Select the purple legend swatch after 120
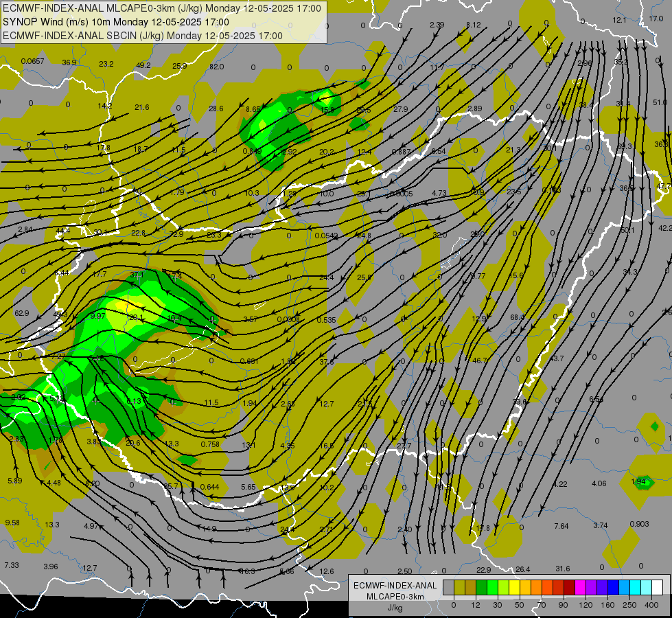This screenshot has width=672, height=618. point(592,588)
